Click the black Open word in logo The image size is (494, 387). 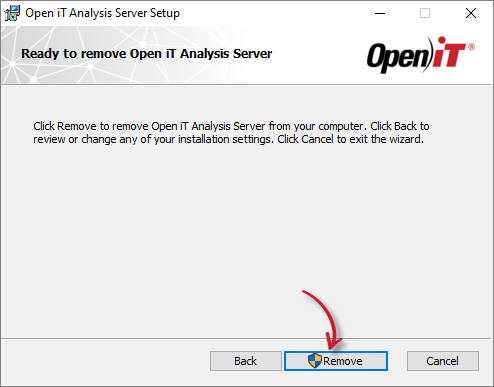[x=398, y=58]
